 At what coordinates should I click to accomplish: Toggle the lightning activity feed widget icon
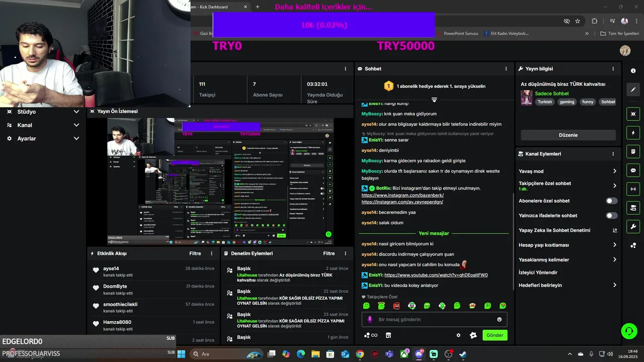[x=633, y=133]
